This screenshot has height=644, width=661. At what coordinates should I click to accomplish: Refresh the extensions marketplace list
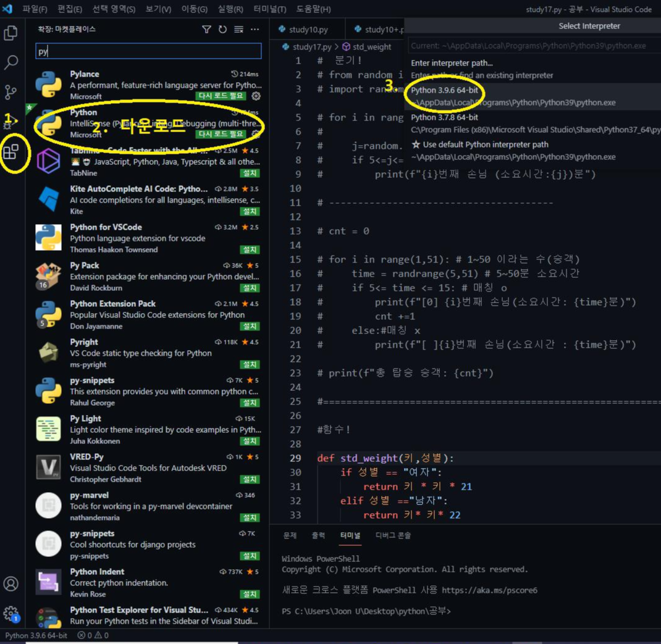222,29
